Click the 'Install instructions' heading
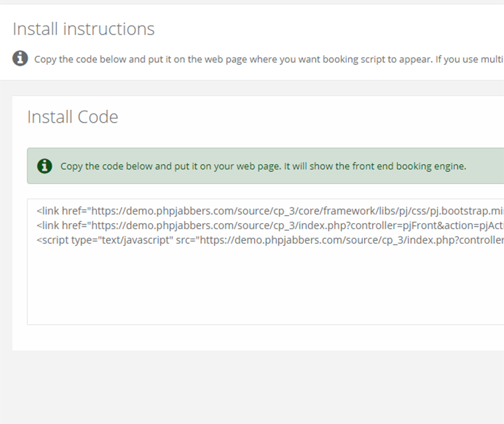504x424 pixels. [x=84, y=29]
